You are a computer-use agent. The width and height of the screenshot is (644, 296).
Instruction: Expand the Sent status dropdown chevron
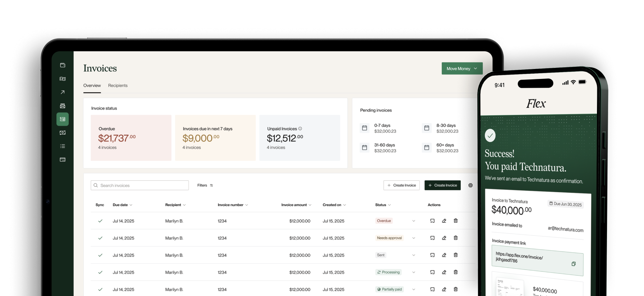click(414, 255)
